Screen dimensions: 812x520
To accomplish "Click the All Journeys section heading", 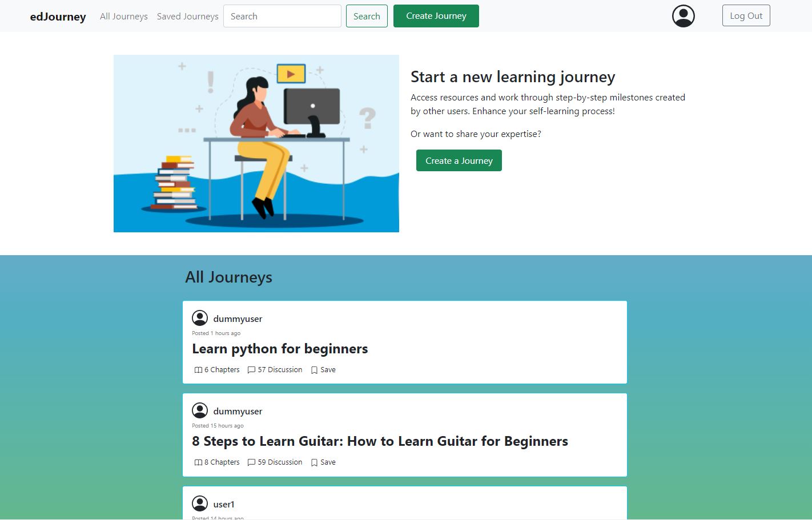I will pyautogui.click(x=228, y=277).
